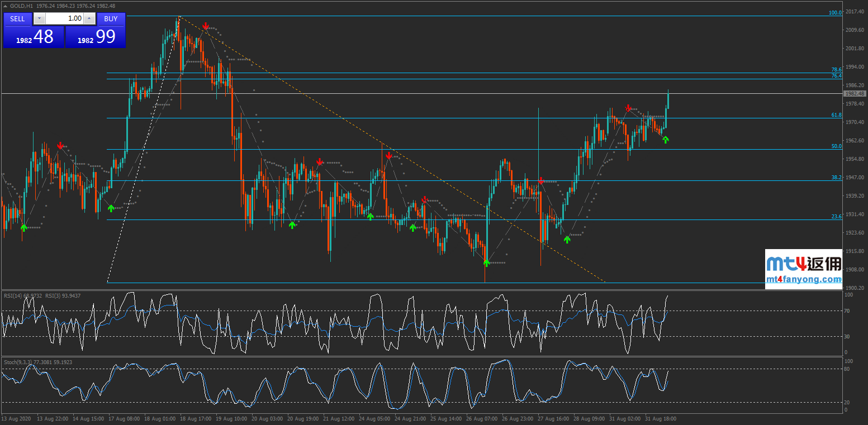Screen dimensions: 868x425
Task: Collapse the one-click trading panel triangle
Action: pyautogui.click(x=6, y=6)
